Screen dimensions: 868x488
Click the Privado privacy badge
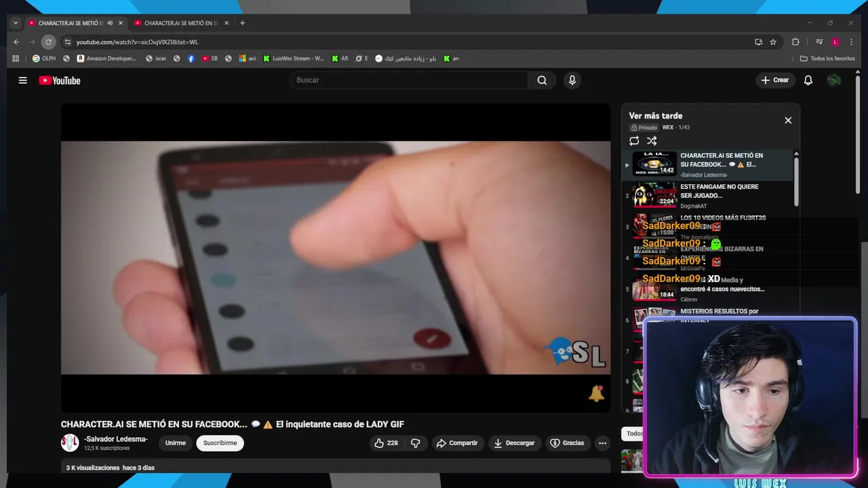point(644,127)
